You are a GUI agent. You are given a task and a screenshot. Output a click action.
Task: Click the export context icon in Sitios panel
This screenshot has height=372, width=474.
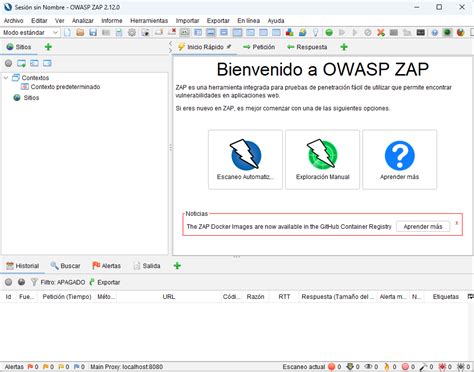pos(47,63)
